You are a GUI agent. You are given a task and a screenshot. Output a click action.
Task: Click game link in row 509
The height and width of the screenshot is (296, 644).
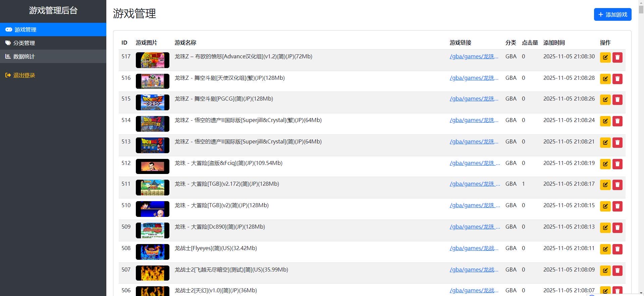[475, 227]
